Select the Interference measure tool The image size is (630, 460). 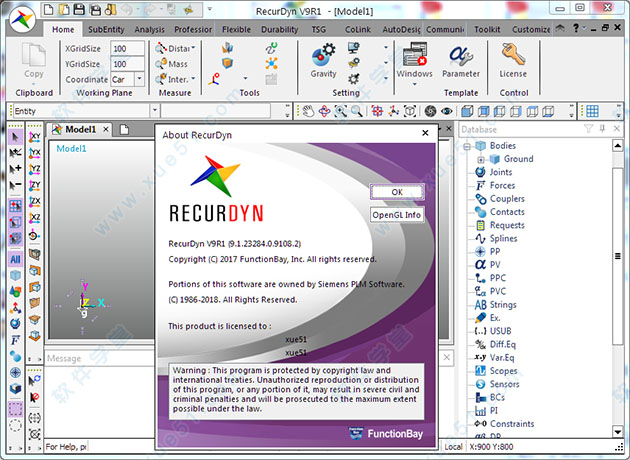coord(172,79)
